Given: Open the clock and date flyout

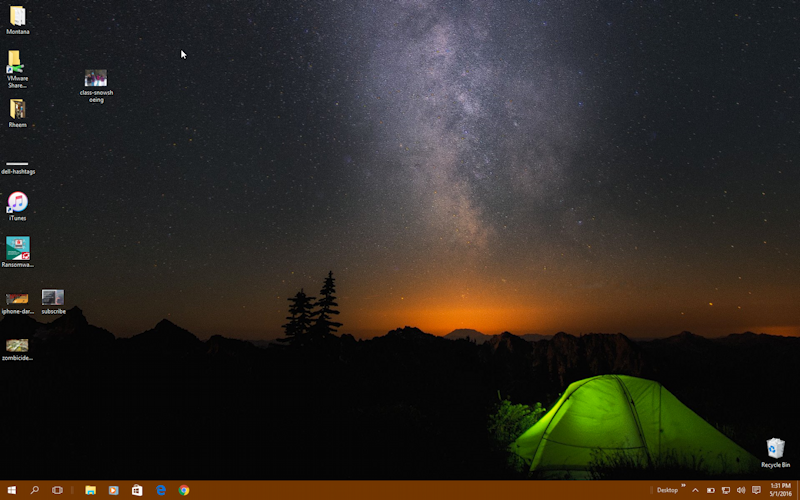Looking at the screenshot, I should tap(780, 490).
